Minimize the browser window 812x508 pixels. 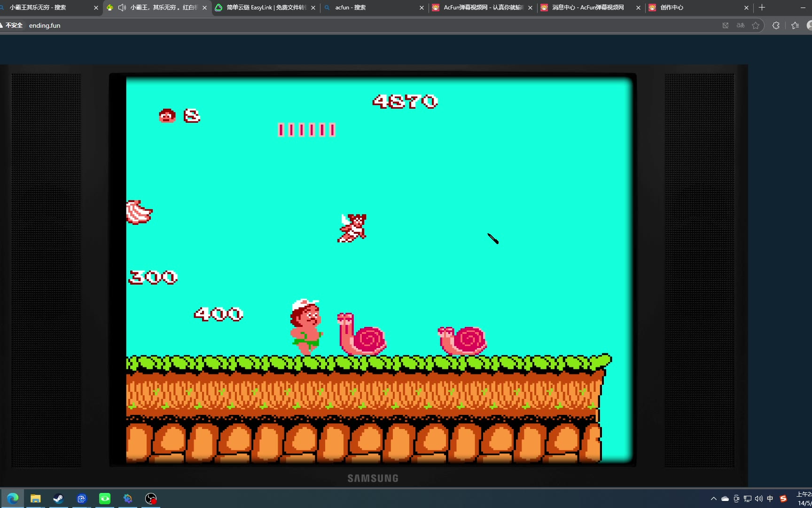point(803,8)
